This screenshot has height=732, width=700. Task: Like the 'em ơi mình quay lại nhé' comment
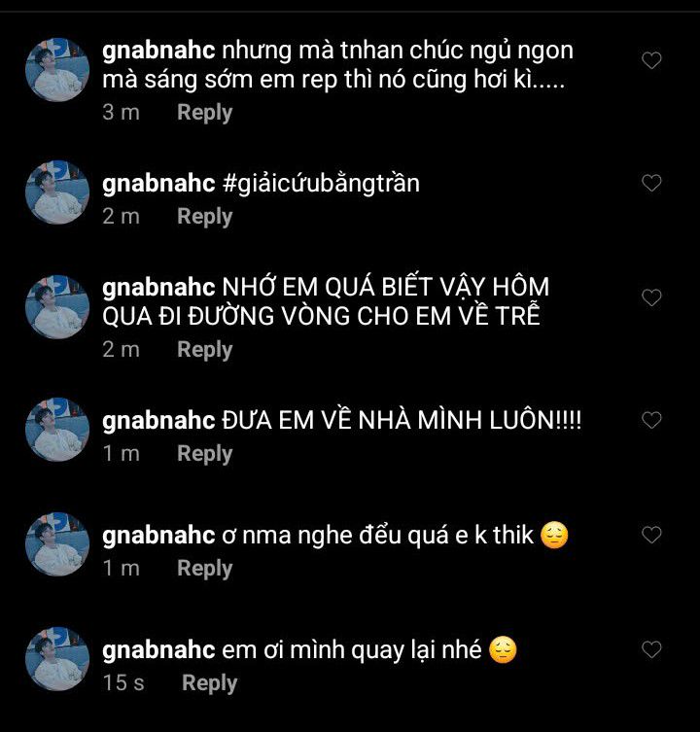651,649
